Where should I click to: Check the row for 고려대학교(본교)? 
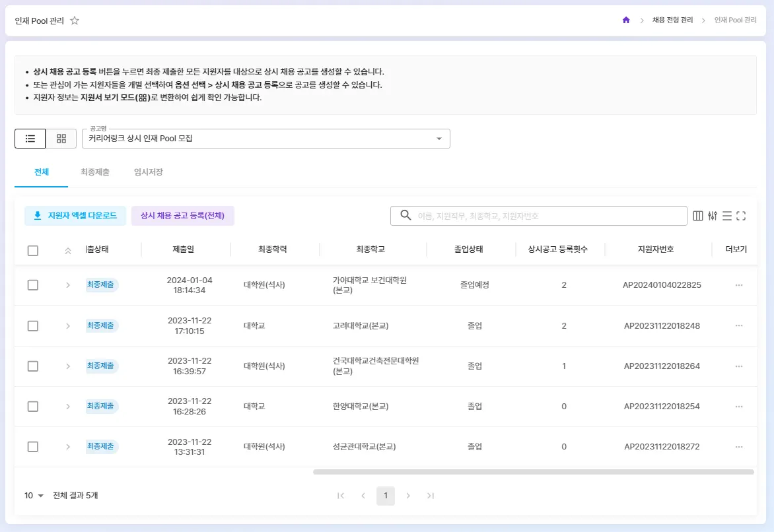pyautogui.click(x=33, y=325)
